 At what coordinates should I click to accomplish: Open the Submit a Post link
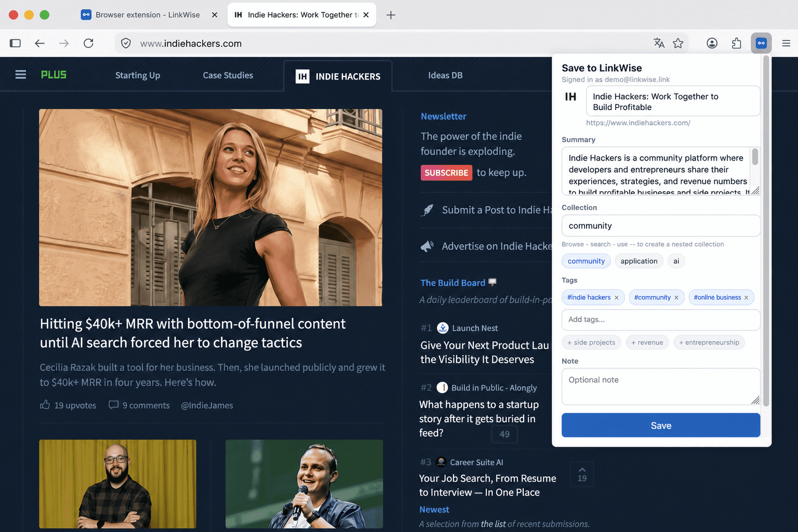[497, 210]
